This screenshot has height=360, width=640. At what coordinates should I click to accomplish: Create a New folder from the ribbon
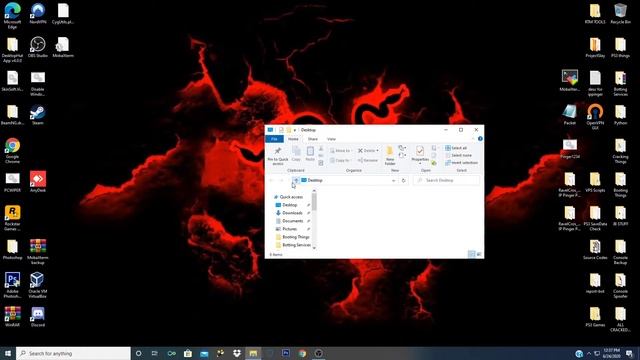390,156
